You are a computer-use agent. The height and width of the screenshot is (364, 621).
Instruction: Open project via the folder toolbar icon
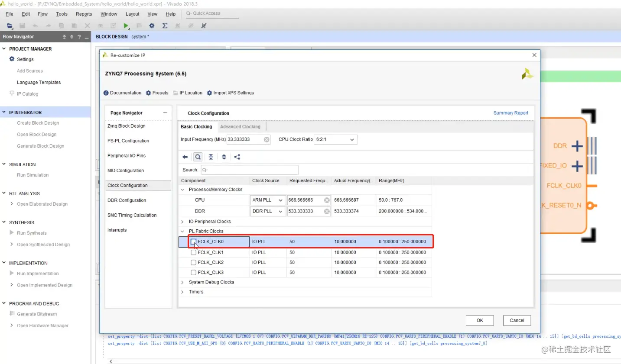(10, 26)
